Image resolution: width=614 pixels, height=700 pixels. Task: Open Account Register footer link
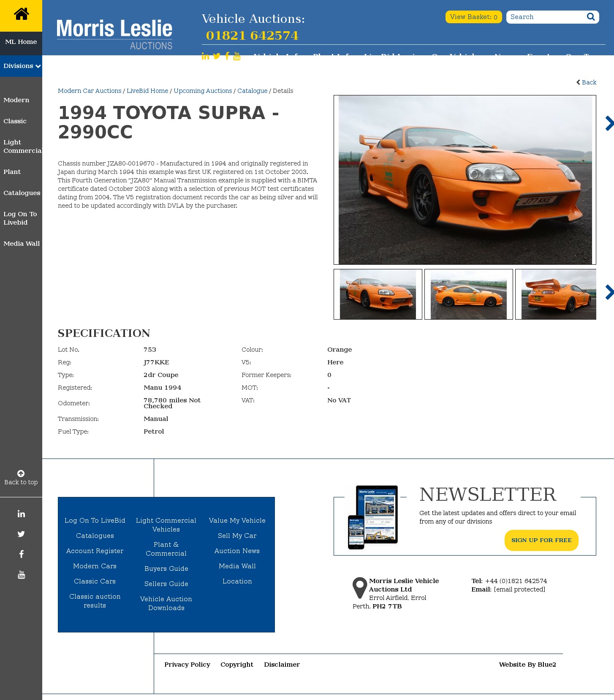(x=95, y=551)
